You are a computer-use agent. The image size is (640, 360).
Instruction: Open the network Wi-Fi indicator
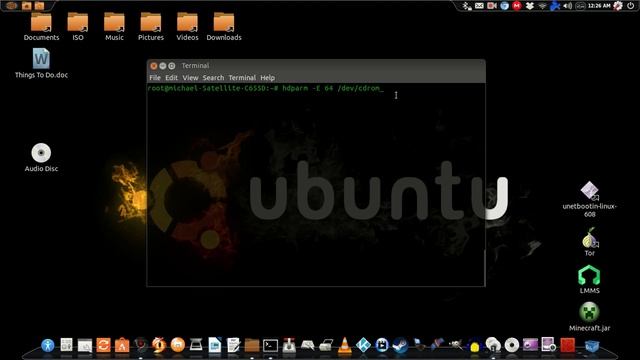point(542,6)
